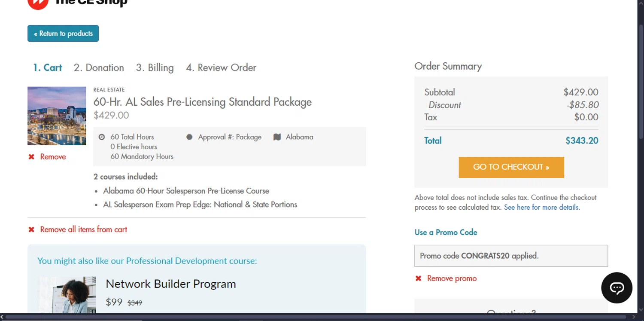644x321 pixels.
Task: Click the Order Summary heading
Action: [448, 66]
